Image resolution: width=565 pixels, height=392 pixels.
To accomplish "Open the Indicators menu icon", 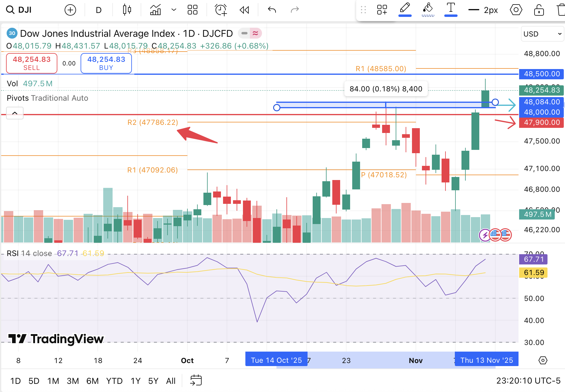I will 155,10.
